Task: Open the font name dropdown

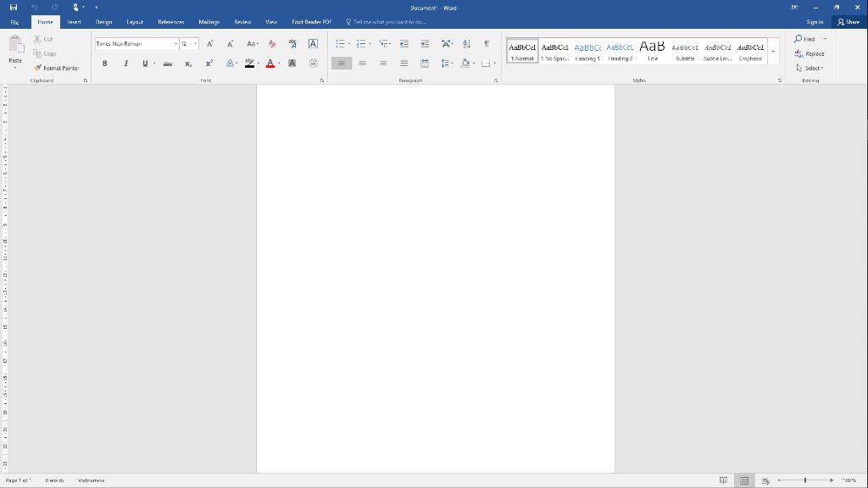Action: coord(175,44)
